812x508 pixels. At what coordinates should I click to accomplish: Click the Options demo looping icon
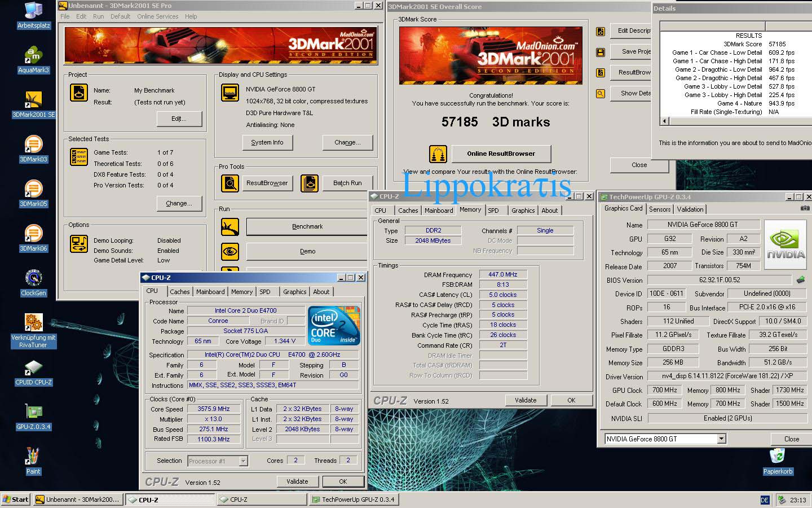tap(78, 244)
